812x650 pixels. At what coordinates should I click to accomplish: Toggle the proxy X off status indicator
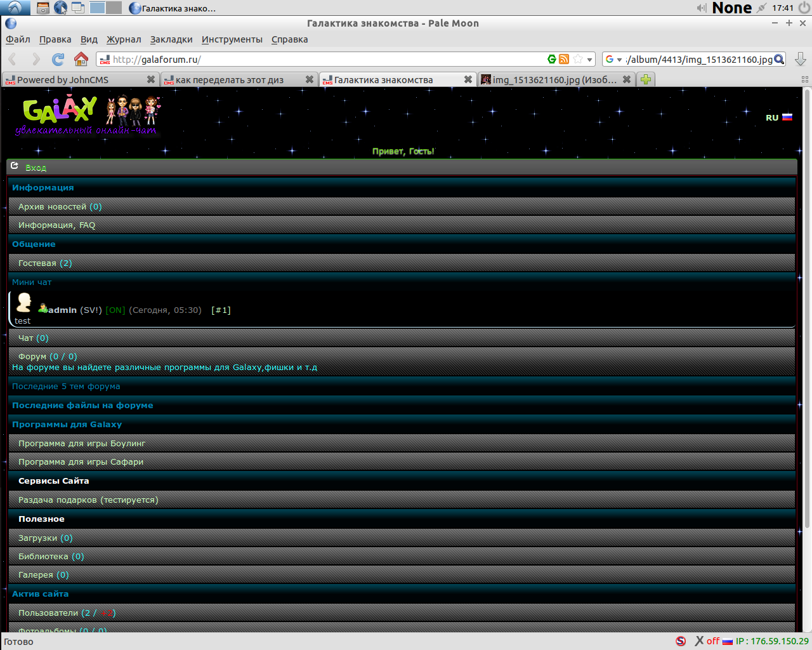tap(707, 641)
